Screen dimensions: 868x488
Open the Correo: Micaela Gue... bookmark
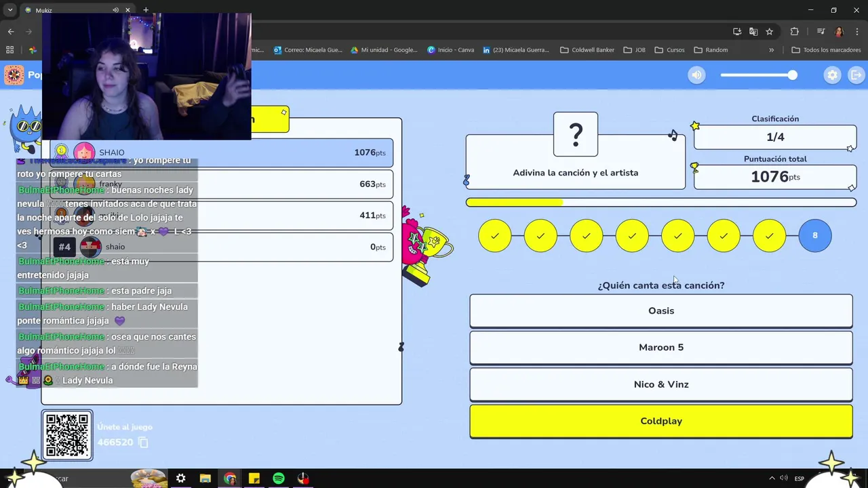(309, 49)
